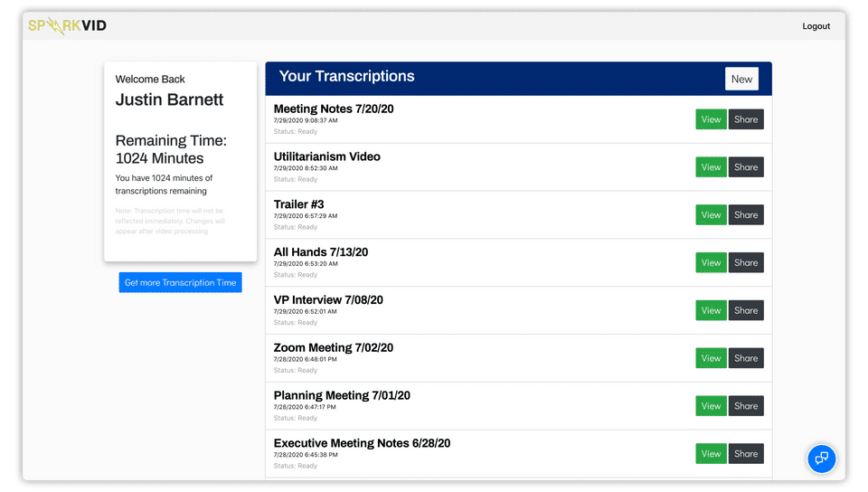
Task: Click timestamp 7/28/2020 6:48:01 PM
Action: [305, 359]
